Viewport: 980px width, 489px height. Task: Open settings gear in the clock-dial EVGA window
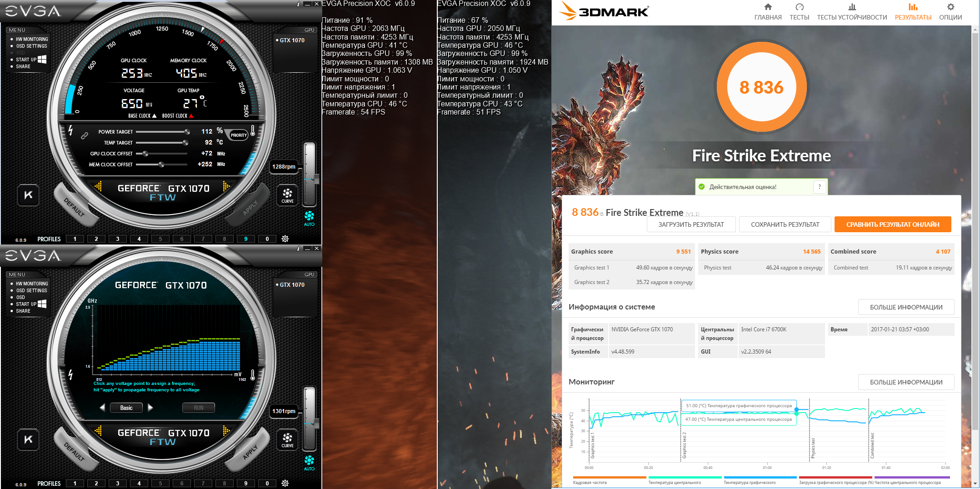285,239
